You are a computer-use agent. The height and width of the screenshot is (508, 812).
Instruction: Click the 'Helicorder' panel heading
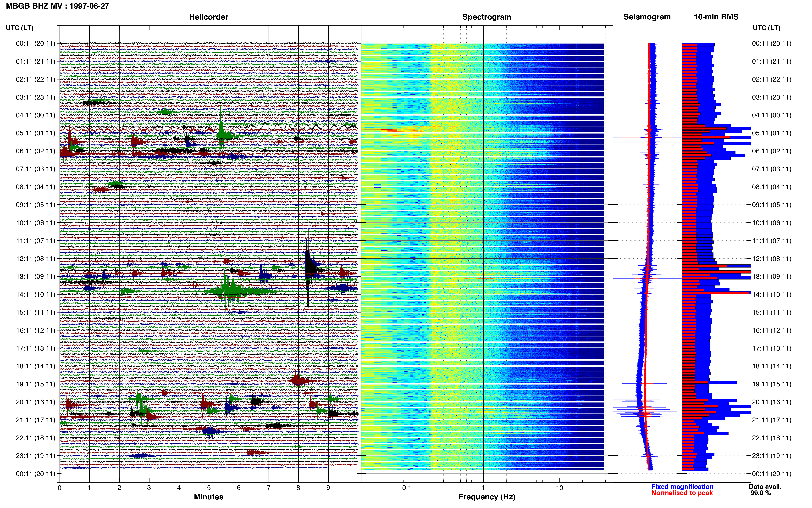pyautogui.click(x=209, y=17)
